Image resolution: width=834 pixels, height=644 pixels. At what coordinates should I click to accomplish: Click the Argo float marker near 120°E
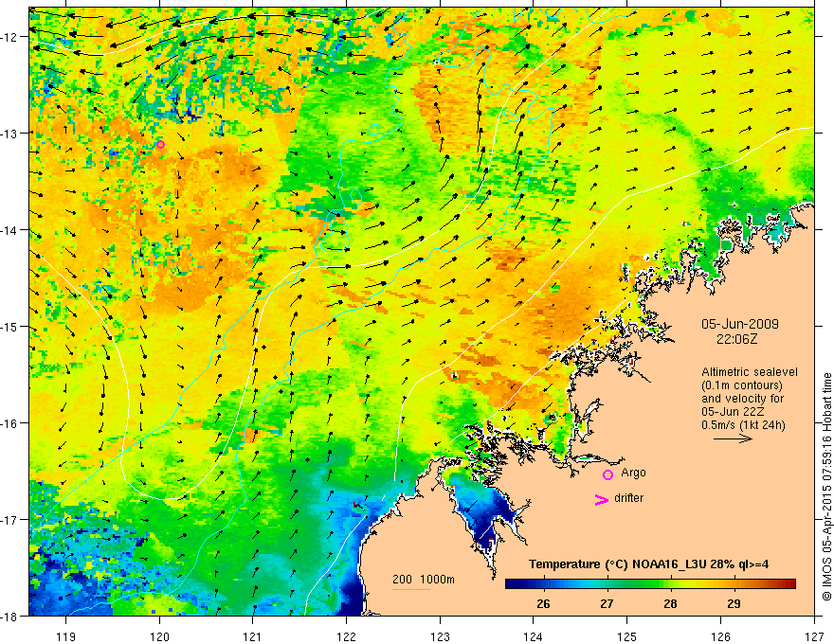tap(160, 144)
